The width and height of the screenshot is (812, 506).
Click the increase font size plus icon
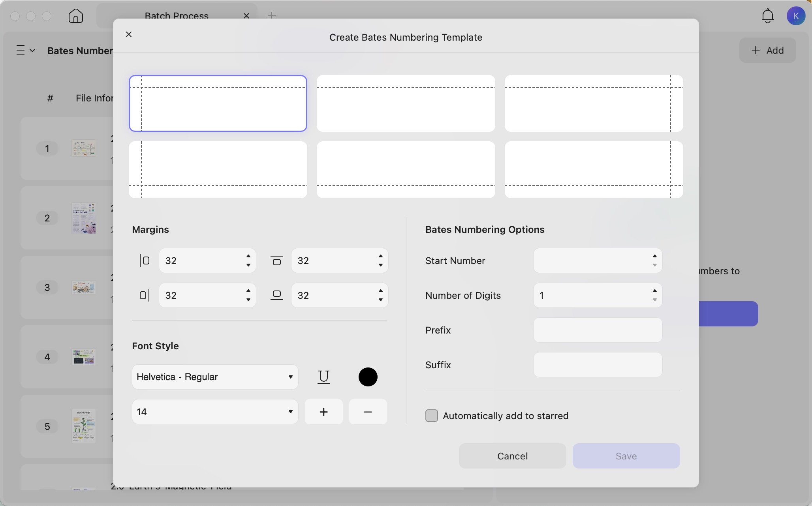click(324, 412)
